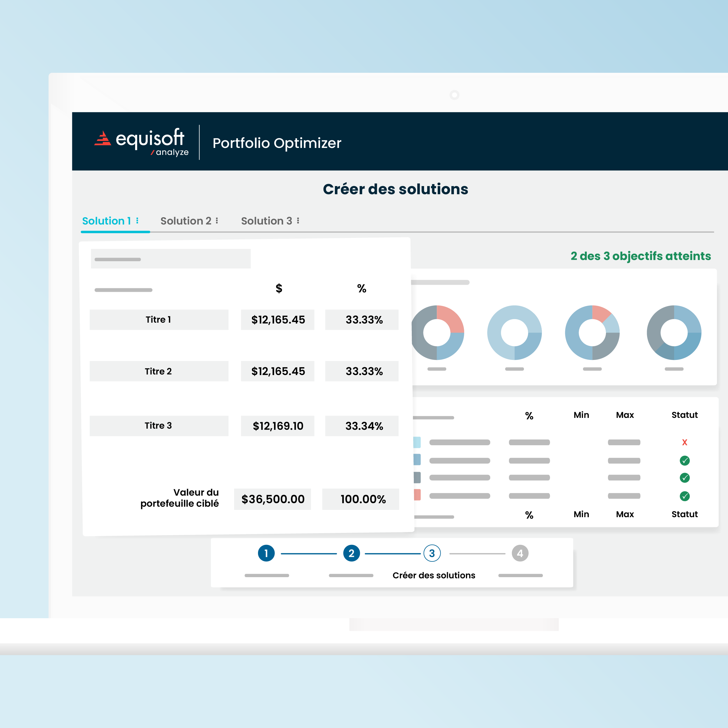This screenshot has width=728, height=728.
Task: Select the second donut chart
Action: [x=515, y=332]
